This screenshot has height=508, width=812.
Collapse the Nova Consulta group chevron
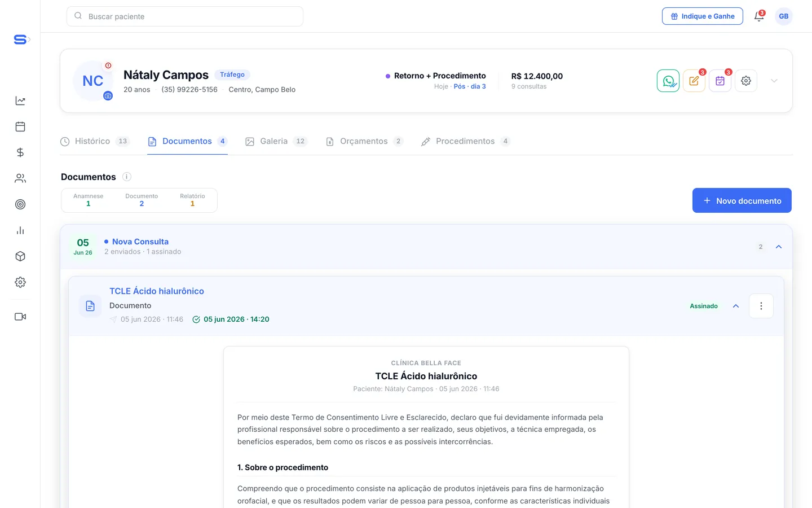(779, 247)
